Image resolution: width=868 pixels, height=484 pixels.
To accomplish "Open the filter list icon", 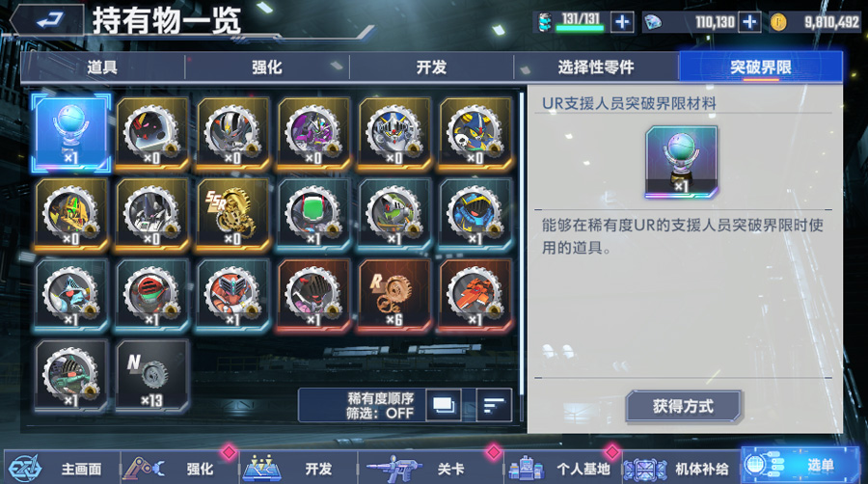I will pyautogui.click(x=494, y=406).
